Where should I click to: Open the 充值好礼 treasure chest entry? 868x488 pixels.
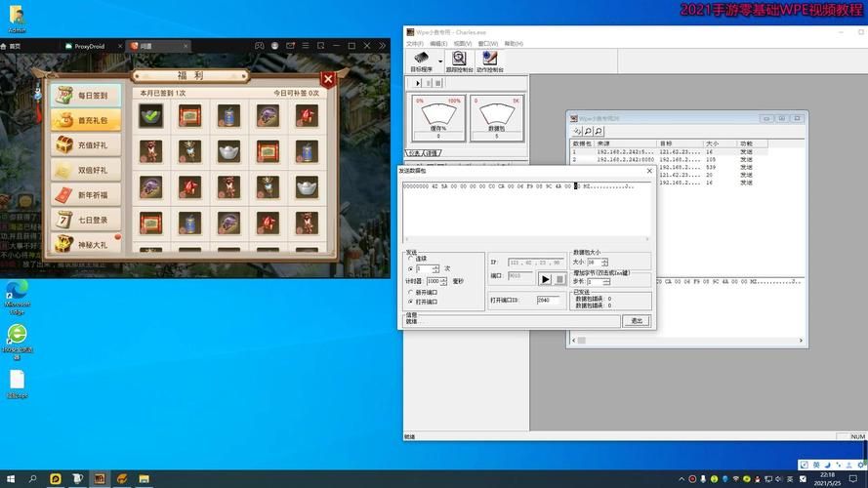click(87, 144)
